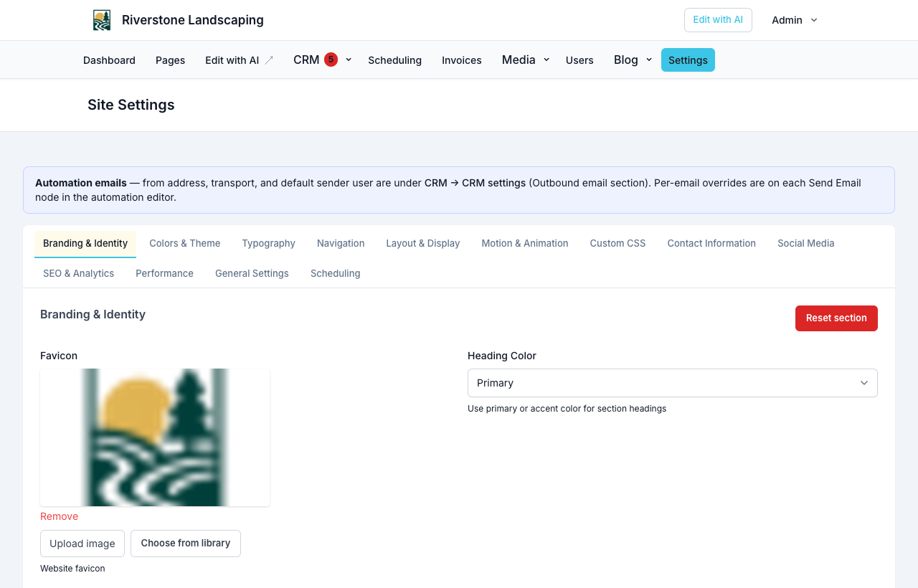
Task: Switch to the Social Media tab
Action: pos(806,243)
